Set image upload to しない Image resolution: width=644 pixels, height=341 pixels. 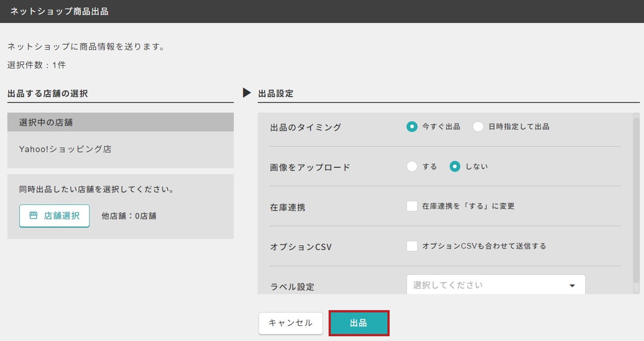(x=455, y=166)
